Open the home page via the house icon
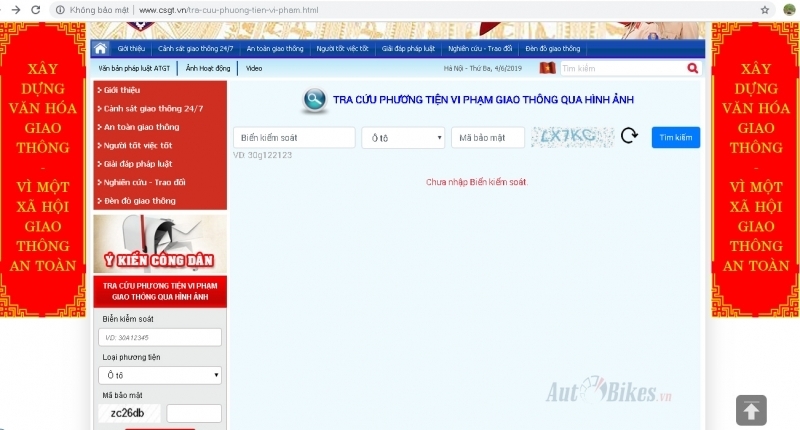This screenshot has width=800, height=430. pyautogui.click(x=101, y=48)
